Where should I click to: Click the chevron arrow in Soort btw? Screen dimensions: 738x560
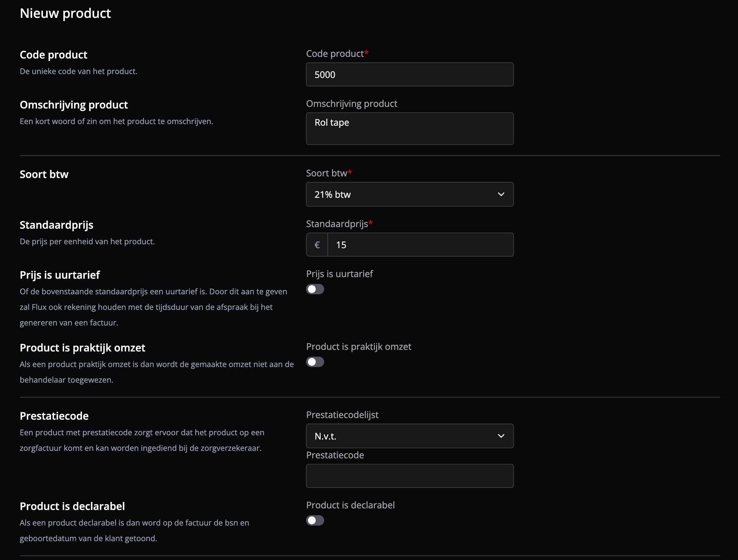[501, 194]
